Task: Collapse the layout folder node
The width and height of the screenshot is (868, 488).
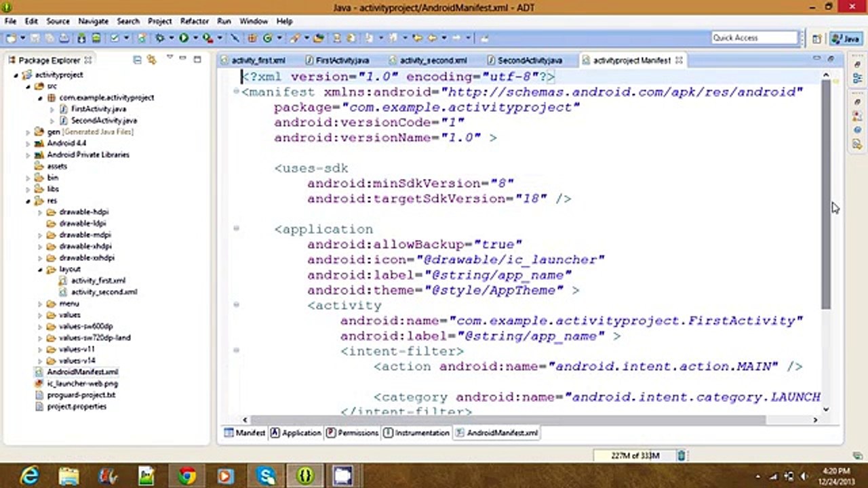Action: coord(41,269)
